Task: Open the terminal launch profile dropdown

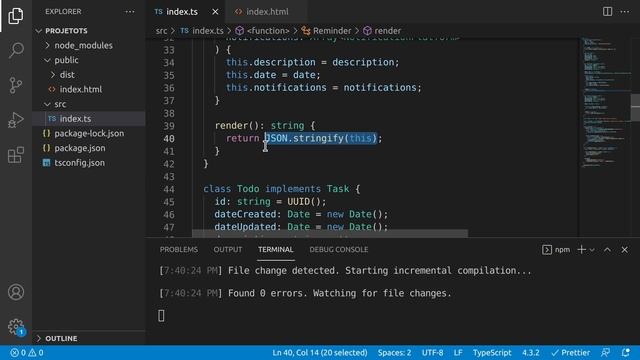Action: [592, 250]
